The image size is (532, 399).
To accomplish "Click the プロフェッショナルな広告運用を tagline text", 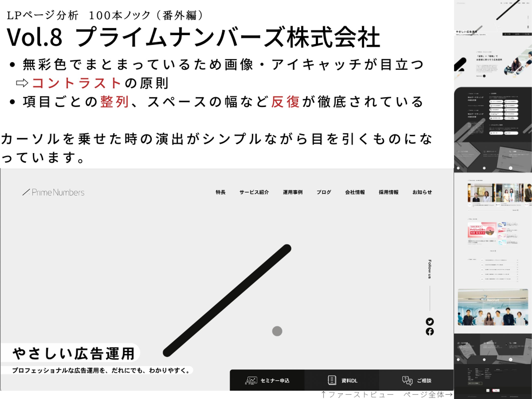I will [101, 370].
